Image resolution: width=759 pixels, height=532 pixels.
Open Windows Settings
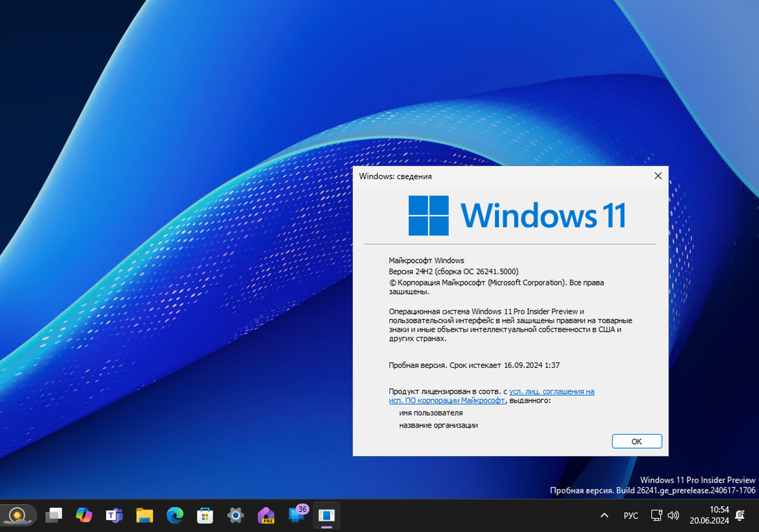click(235, 515)
